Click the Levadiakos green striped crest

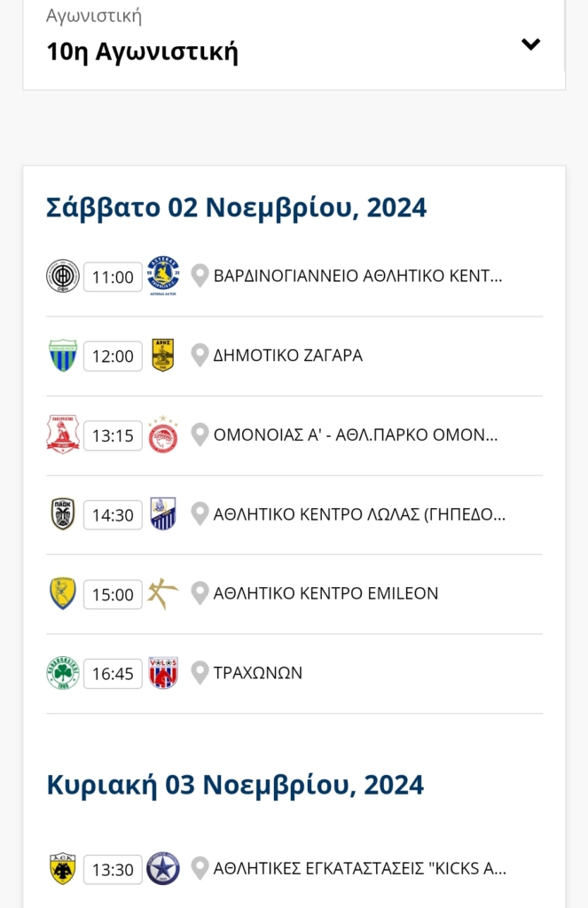[x=63, y=355]
